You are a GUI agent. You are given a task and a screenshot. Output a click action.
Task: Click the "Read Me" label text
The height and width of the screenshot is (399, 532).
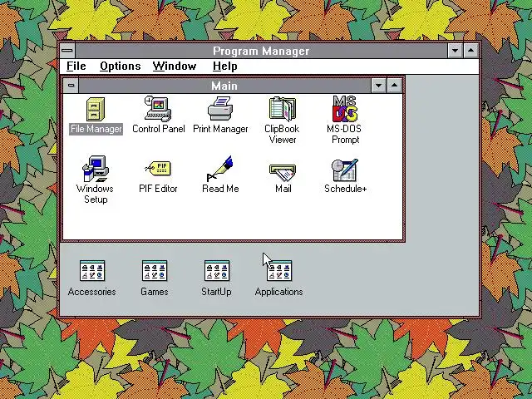pos(220,189)
